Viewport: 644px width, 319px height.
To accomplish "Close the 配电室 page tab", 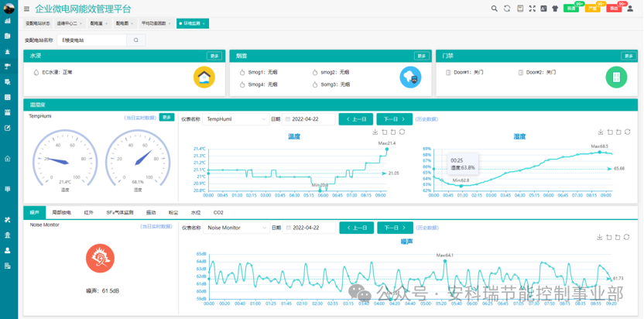I will click(x=106, y=24).
